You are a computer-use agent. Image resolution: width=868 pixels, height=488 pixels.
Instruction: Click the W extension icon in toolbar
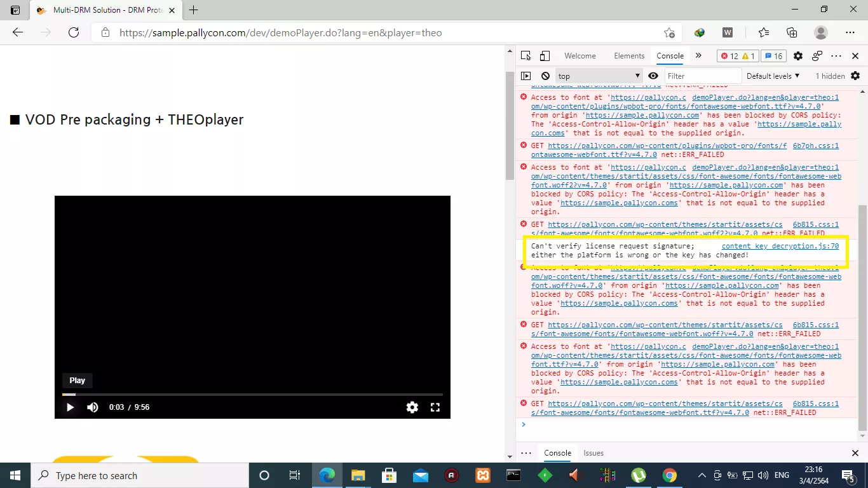click(728, 32)
